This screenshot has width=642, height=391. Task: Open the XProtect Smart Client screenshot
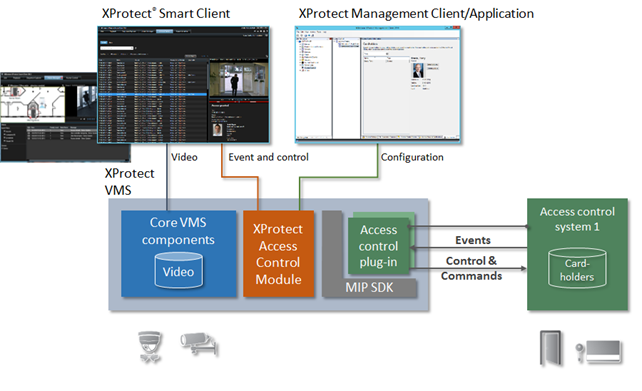(x=183, y=85)
